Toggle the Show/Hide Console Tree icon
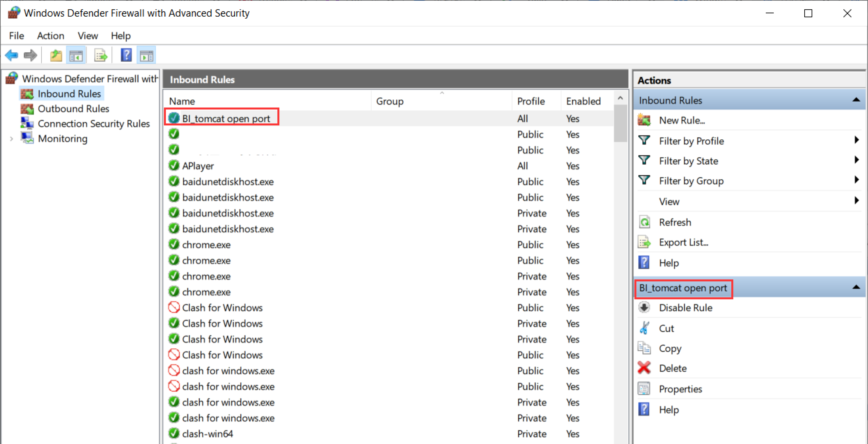 tap(76, 55)
